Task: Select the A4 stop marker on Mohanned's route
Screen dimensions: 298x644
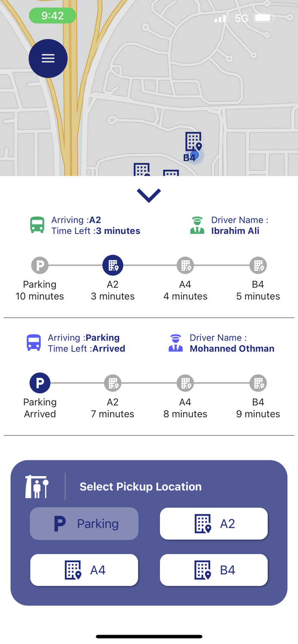Action: [x=185, y=383]
